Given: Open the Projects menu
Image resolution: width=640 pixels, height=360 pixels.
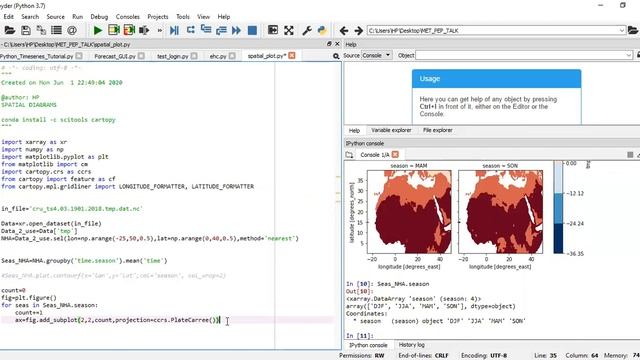Looking at the screenshot, I should [158, 17].
